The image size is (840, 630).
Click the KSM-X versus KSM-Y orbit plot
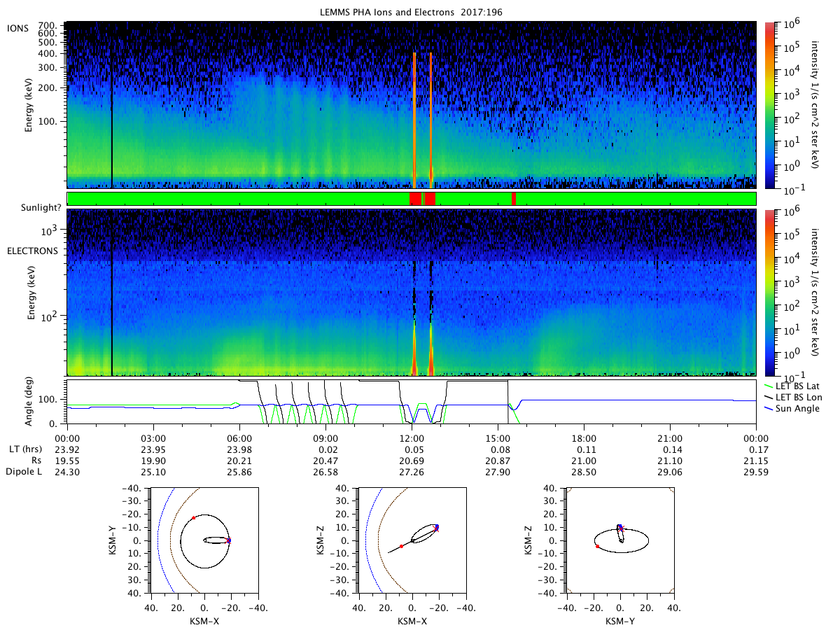pos(204,540)
